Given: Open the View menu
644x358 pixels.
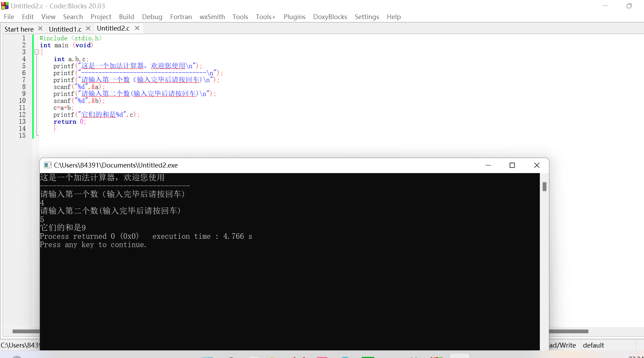Looking at the screenshot, I should tap(48, 17).
